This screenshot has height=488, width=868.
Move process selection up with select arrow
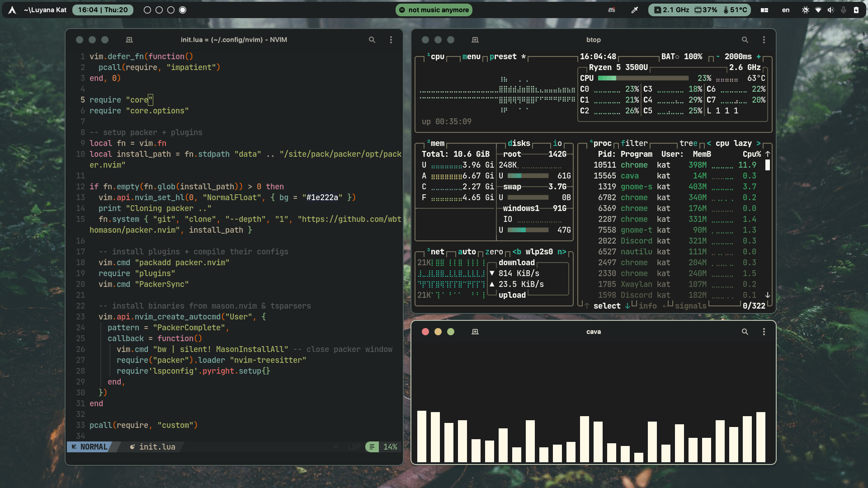coord(587,306)
